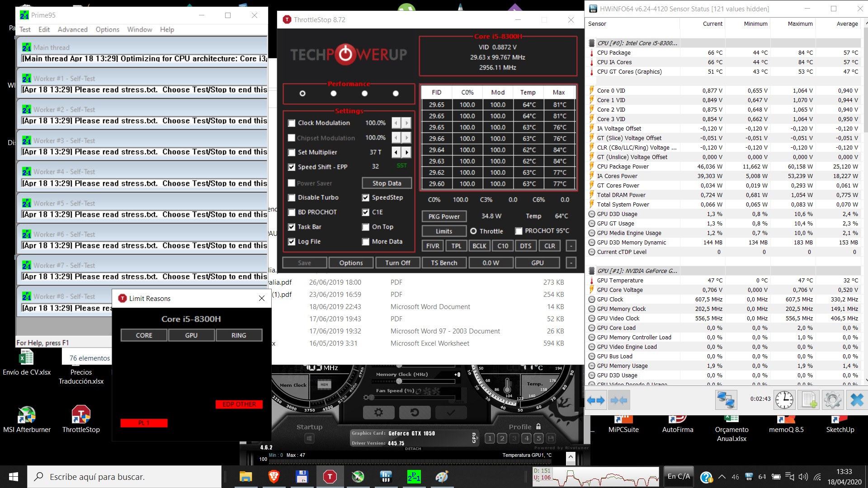The width and height of the screenshot is (868, 488).
Task: Click HWiNFO reset clock icon
Action: coord(784,400)
